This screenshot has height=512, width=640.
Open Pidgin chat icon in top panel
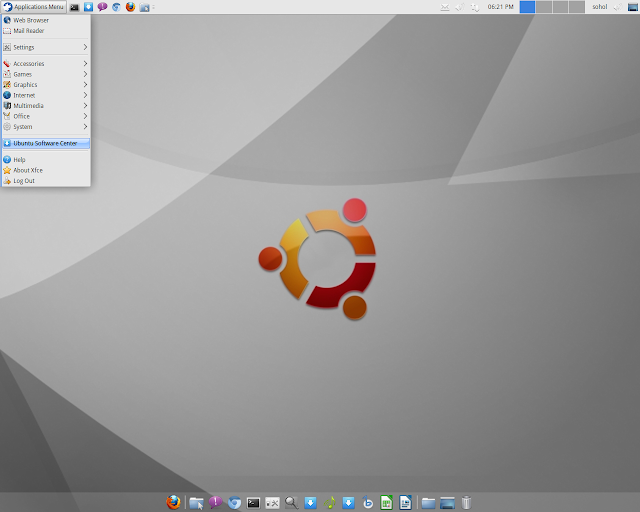(x=102, y=7)
